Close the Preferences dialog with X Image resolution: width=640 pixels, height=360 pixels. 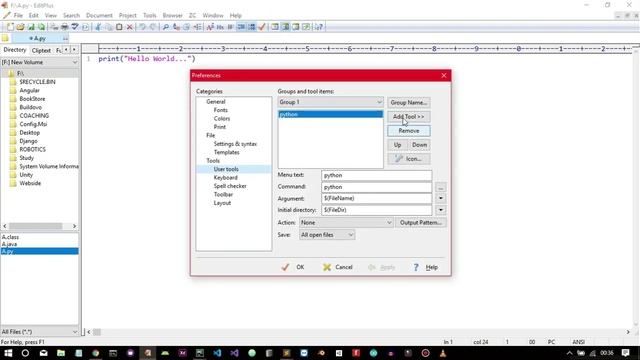(444, 76)
